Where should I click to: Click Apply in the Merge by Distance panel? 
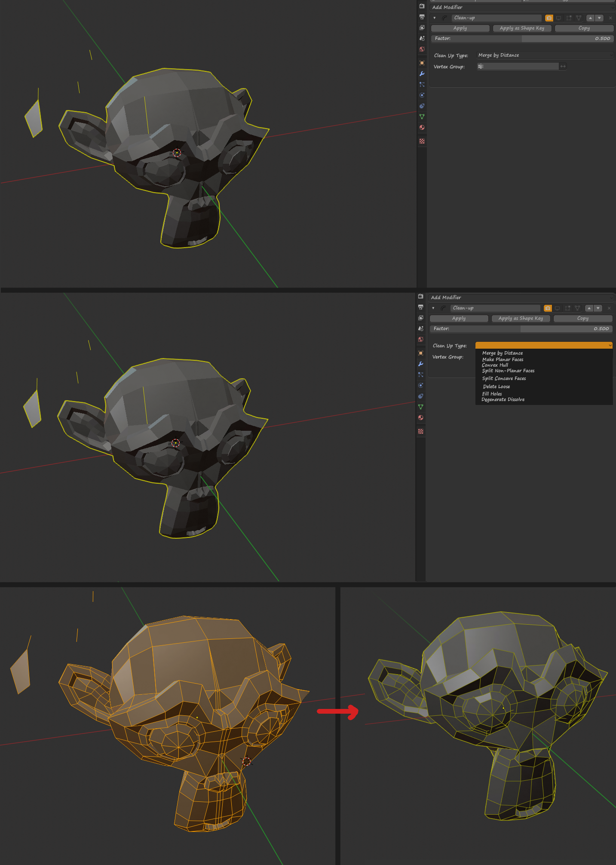460,28
